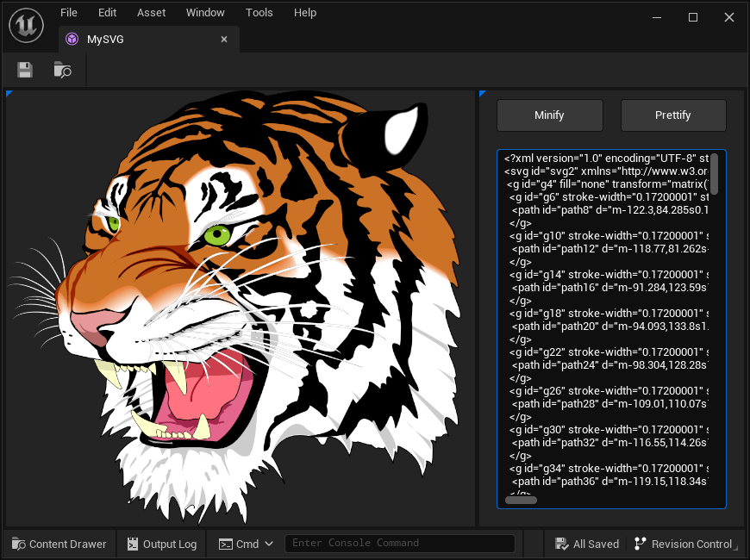Viewport: 750px width, 560px height.
Task: Open the Output Log
Action: tap(162, 544)
